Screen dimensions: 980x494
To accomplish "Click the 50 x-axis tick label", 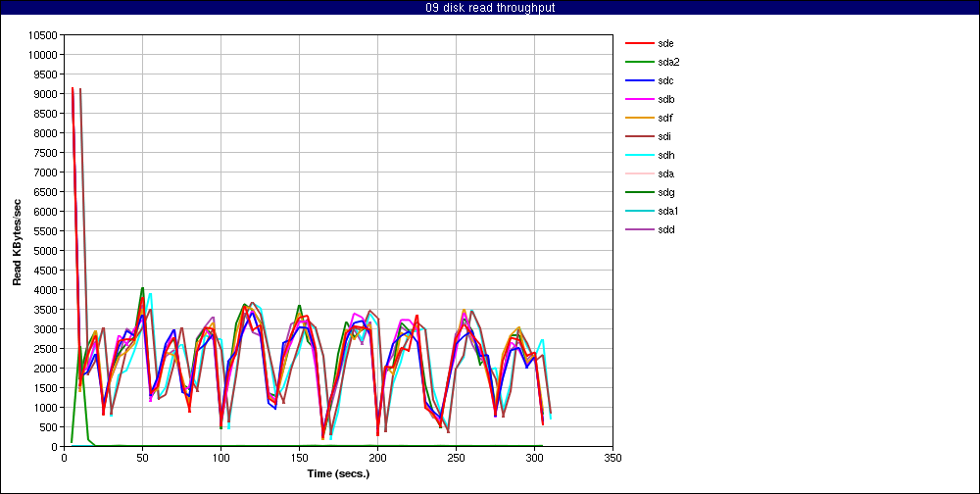I will tap(142, 458).
